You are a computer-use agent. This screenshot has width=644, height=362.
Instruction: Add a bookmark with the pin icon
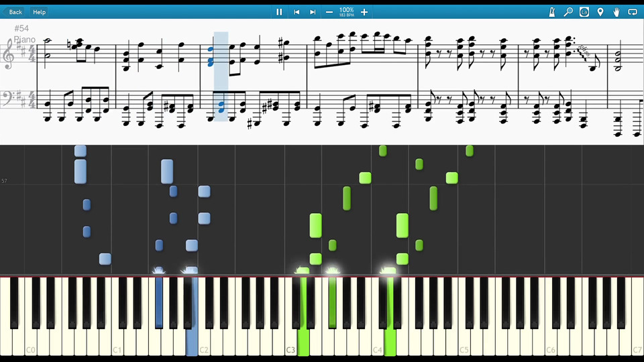(600, 12)
